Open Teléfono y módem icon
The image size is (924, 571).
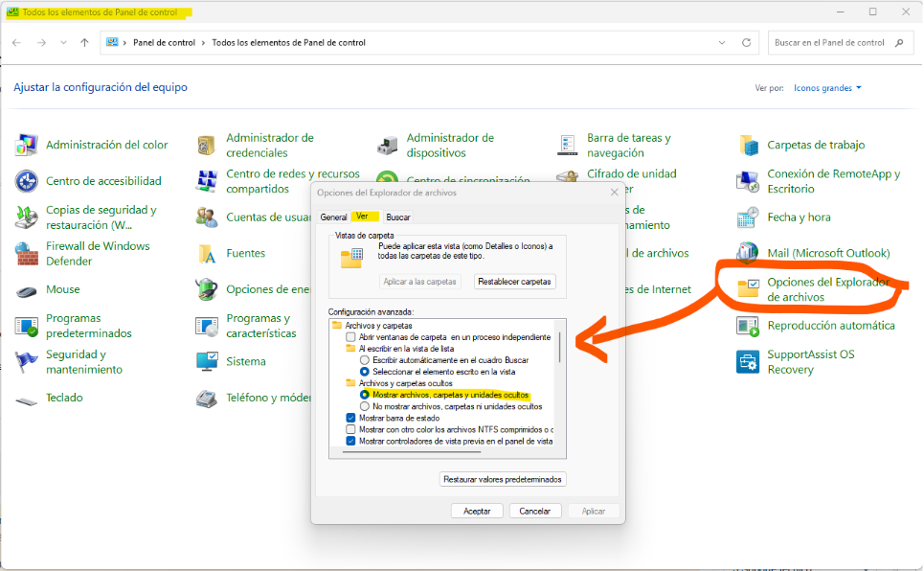pyautogui.click(x=206, y=399)
